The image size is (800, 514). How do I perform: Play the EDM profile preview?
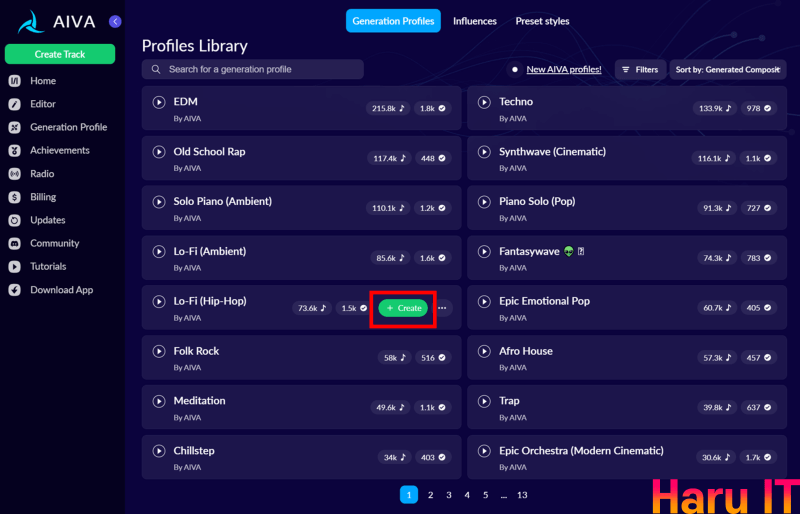tap(159, 102)
